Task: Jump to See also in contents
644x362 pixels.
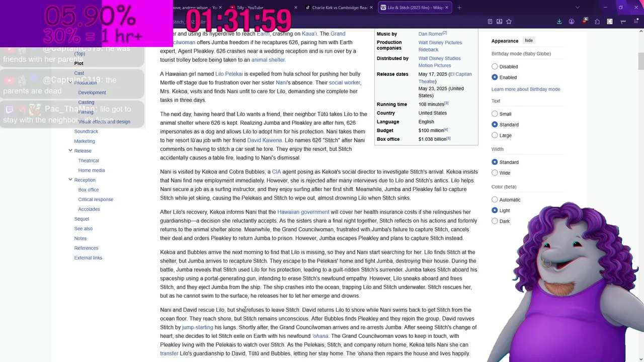Action: [84, 229]
